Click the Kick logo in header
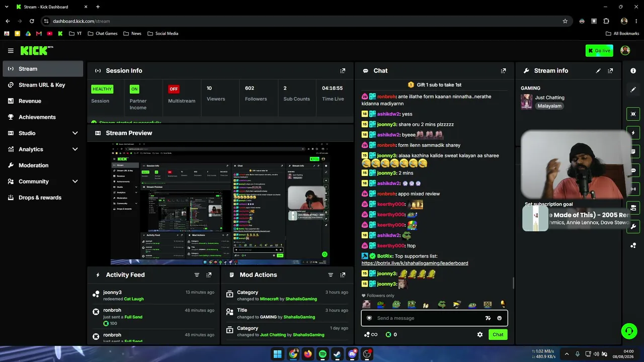Image resolution: width=644 pixels, height=362 pixels. click(x=36, y=50)
